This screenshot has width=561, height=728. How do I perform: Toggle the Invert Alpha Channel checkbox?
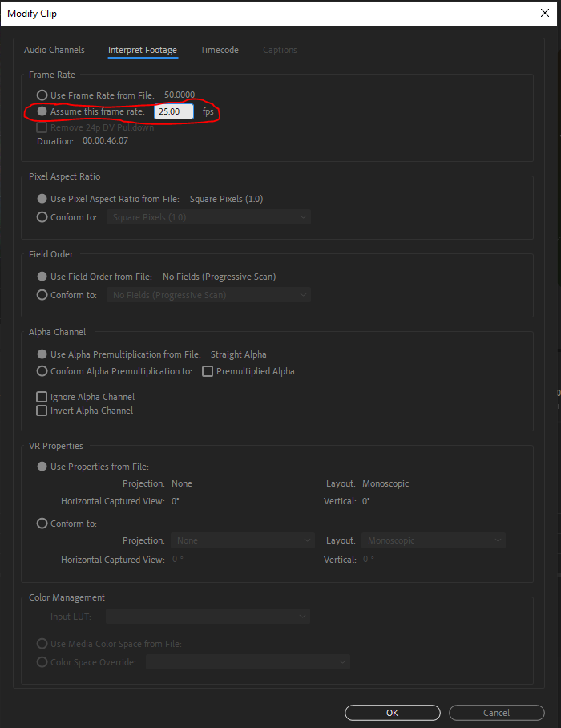pos(41,410)
